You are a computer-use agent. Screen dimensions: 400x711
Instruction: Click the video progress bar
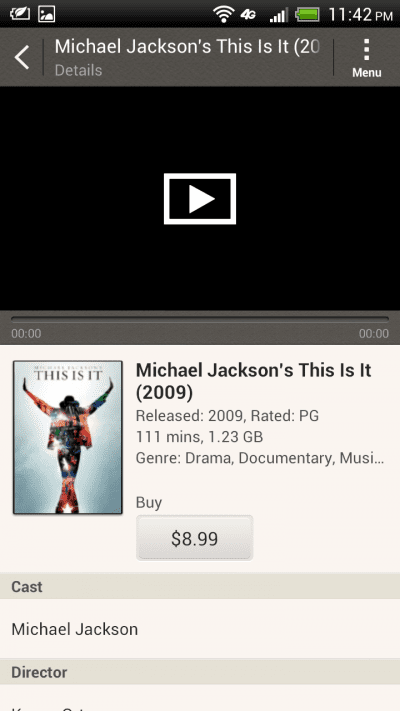coord(200,319)
